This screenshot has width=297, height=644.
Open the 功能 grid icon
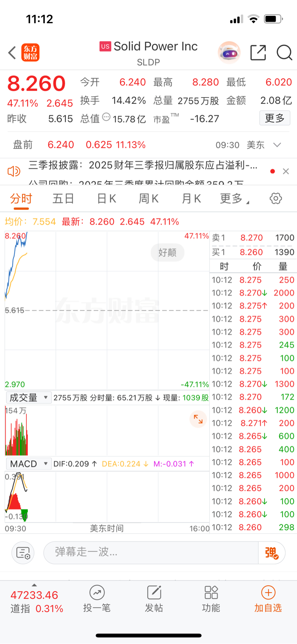pos(211,592)
